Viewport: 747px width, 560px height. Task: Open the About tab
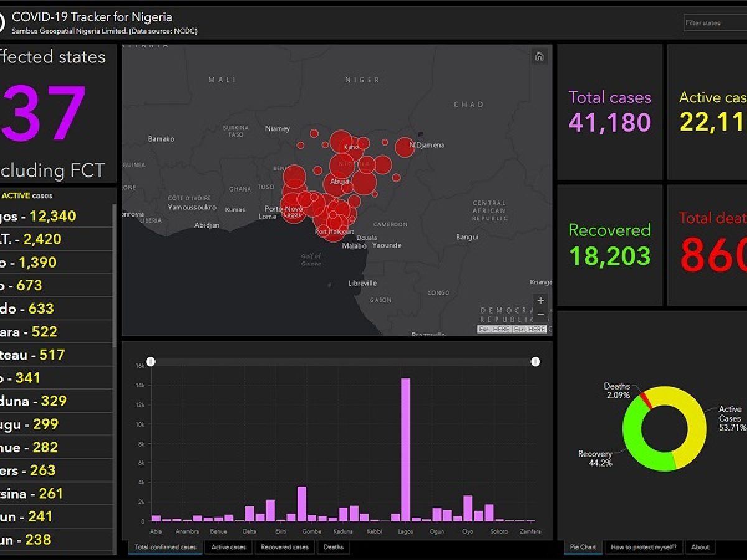700,548
